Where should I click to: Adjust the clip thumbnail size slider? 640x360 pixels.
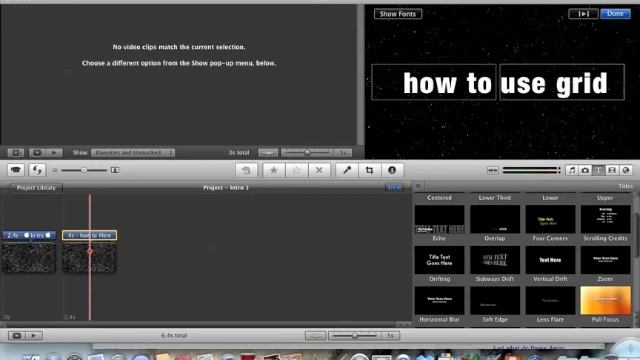(84, 170)
